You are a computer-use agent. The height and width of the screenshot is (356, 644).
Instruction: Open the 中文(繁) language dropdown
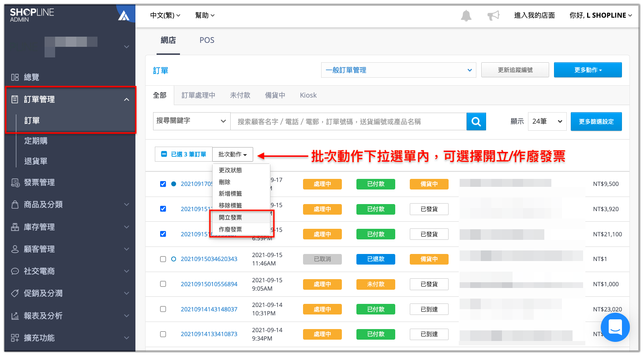tap(165, 15)
